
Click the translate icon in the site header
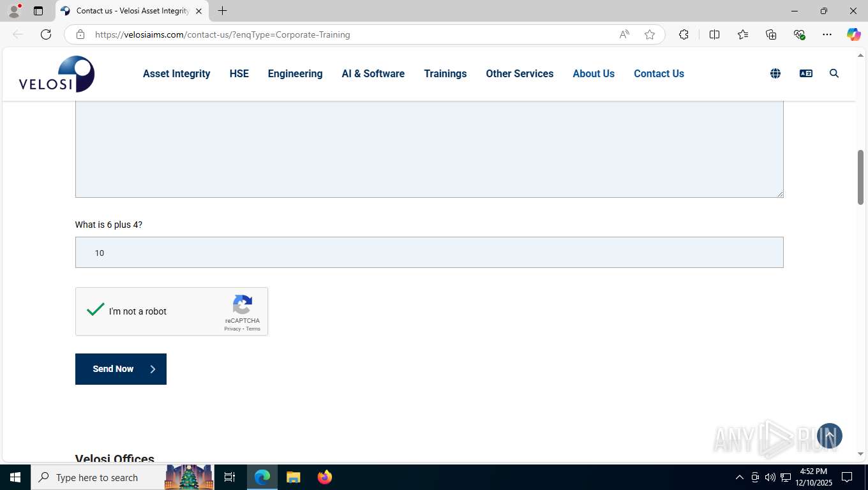click(x=806, y=73)
